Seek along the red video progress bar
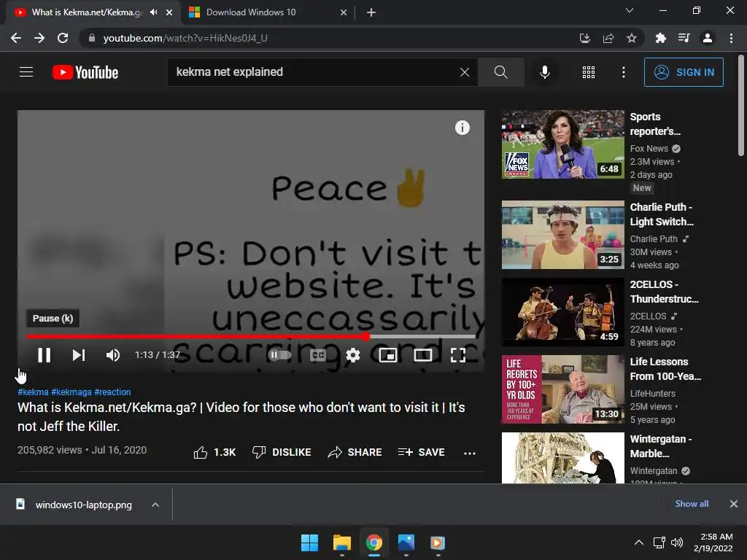This screenshot has width=747, height=560. click(251, 337)
